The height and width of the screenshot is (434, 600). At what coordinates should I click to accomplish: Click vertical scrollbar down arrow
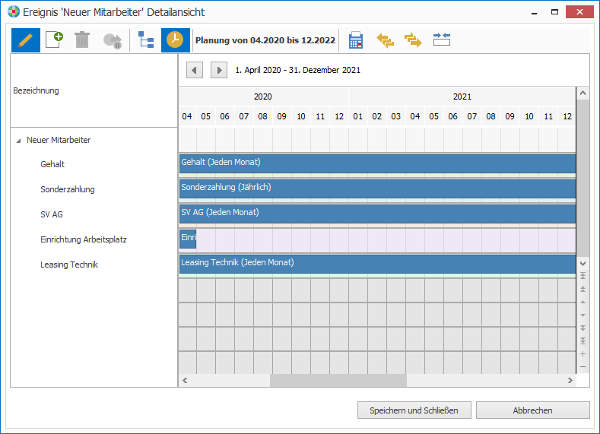[583, 263]
